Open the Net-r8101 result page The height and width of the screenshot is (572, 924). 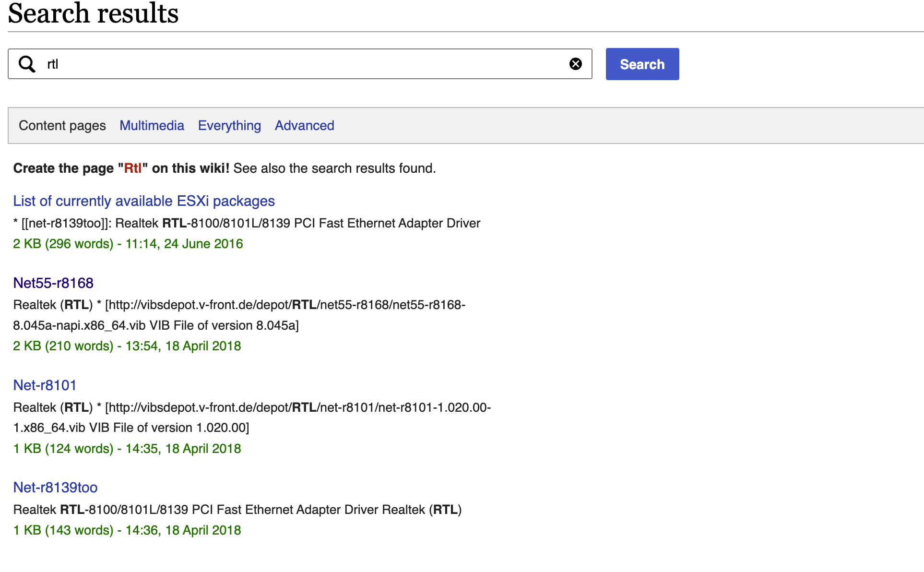click(45, 385)
